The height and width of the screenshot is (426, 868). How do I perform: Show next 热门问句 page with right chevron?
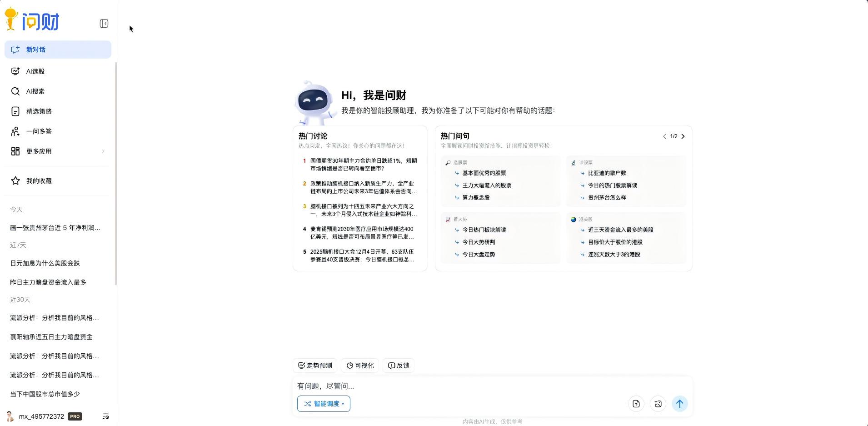click(x=683, y=136)
